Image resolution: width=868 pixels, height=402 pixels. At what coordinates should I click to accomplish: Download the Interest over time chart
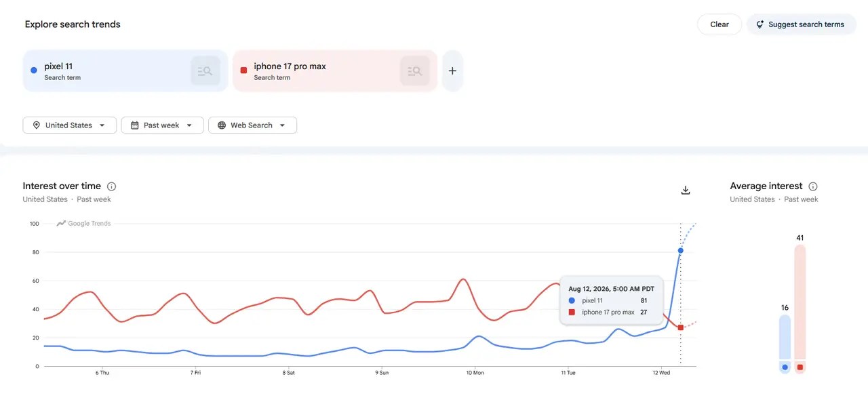(686, 190)
